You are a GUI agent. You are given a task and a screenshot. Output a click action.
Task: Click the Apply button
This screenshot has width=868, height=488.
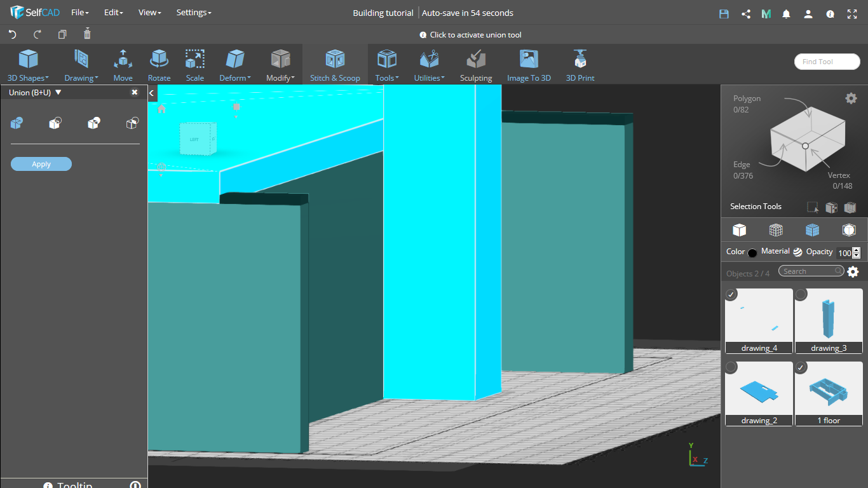tap(41, 164)
